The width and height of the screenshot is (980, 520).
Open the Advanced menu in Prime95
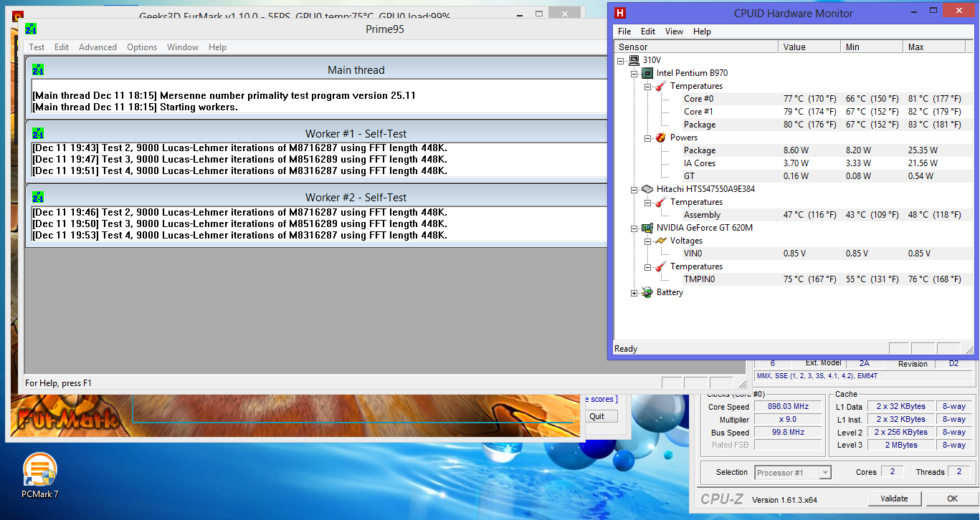click(x=97, y=47)
